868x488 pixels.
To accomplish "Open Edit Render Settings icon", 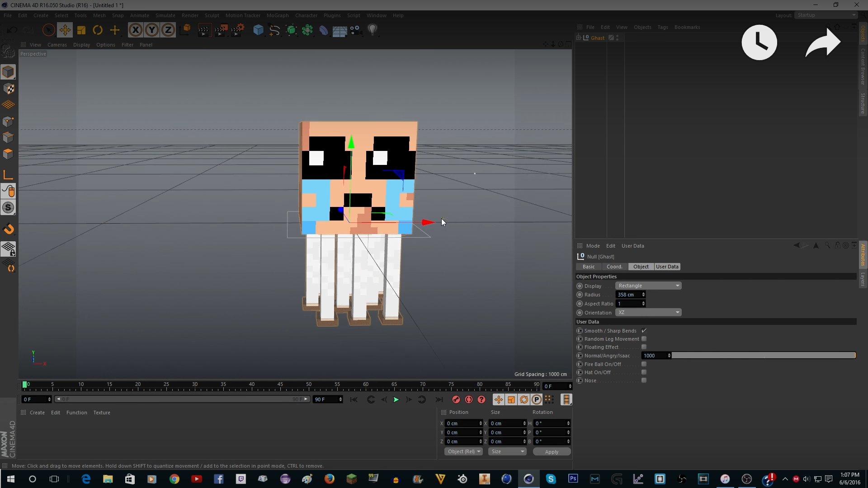I will pos(237,30).
